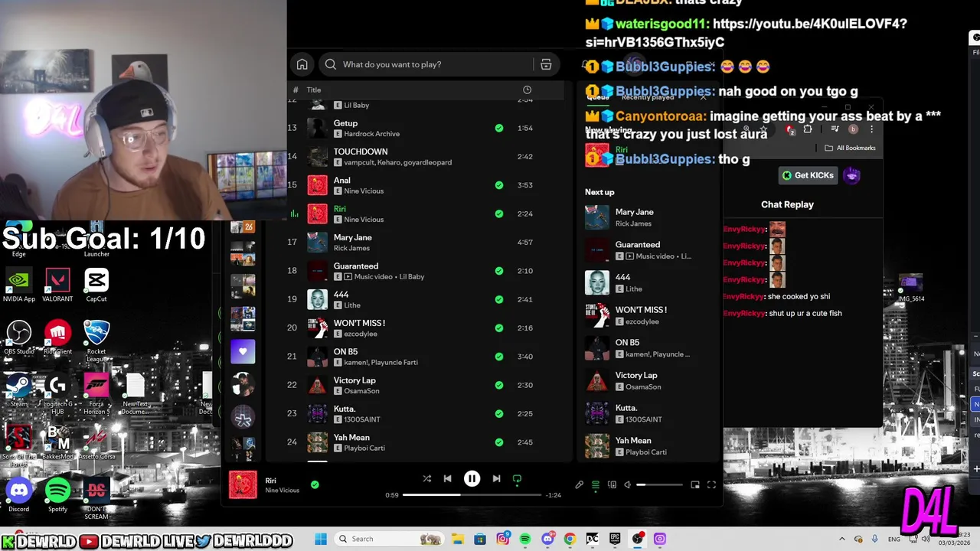Close the Queue panel with X
This screenshot has width=980, height=551.
pos(703,97)
